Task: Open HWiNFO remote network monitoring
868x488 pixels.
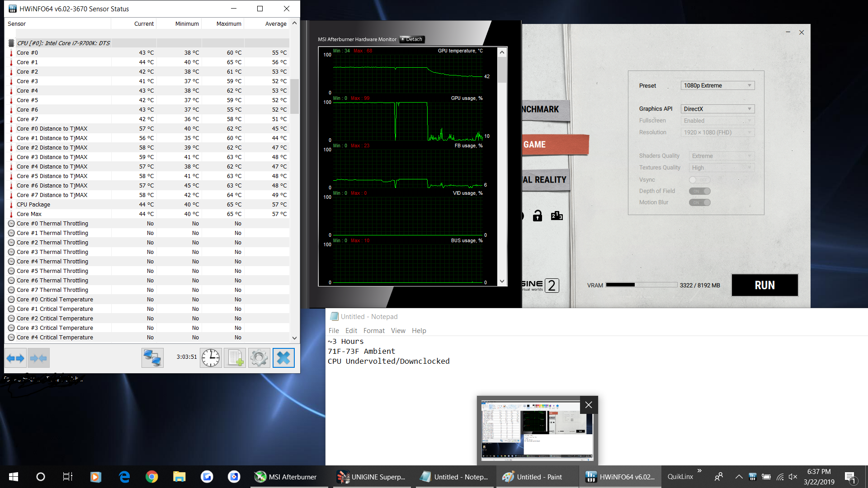Action: tap(152, 358)
